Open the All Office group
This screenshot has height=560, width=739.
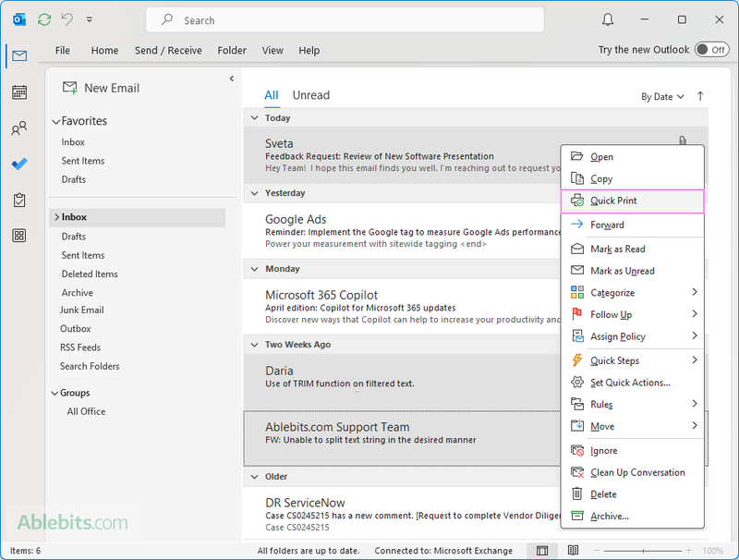(86, 411)
